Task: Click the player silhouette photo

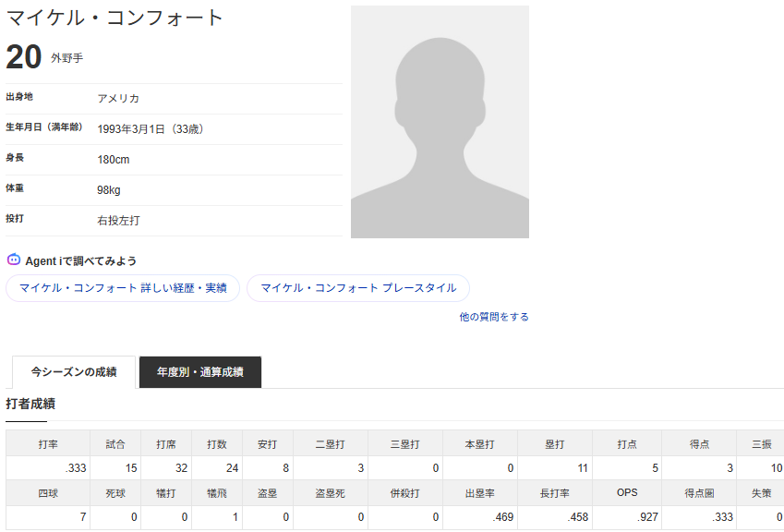Action: click(x=440, y=122)
